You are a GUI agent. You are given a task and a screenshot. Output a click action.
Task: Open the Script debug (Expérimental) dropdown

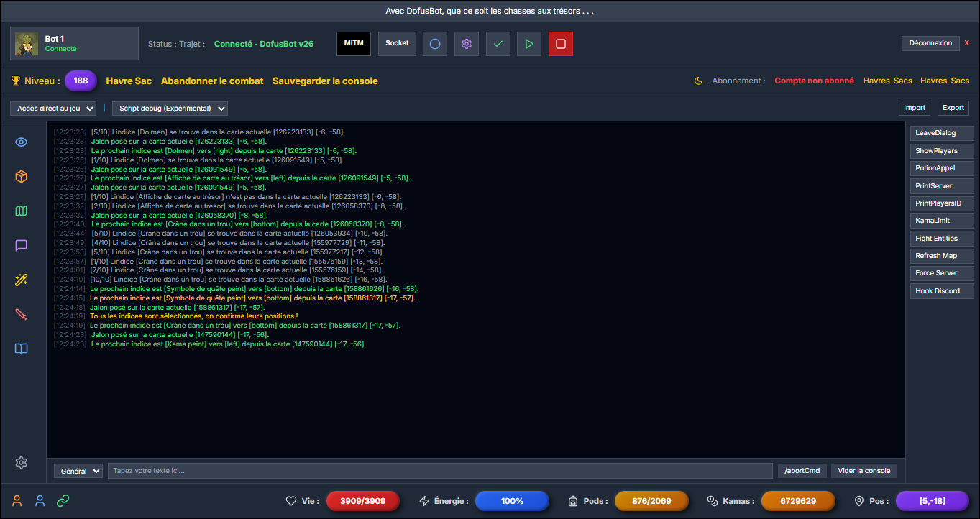point(170,108)
